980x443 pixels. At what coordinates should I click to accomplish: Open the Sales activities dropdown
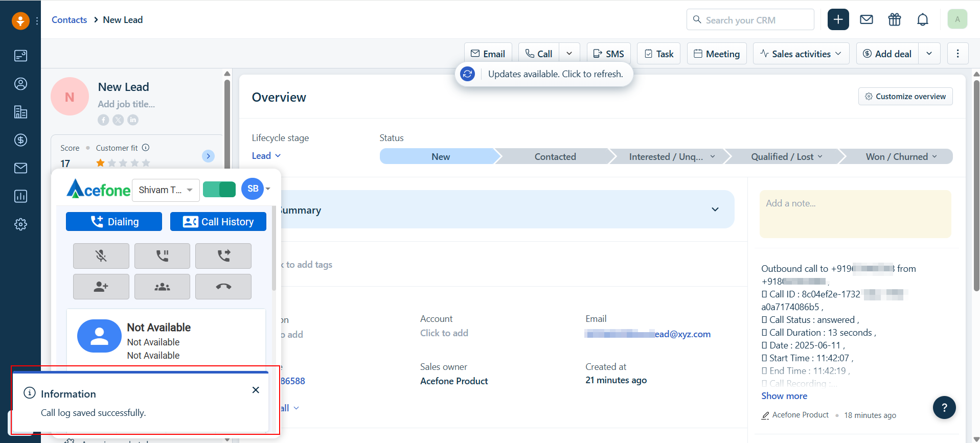801,54
